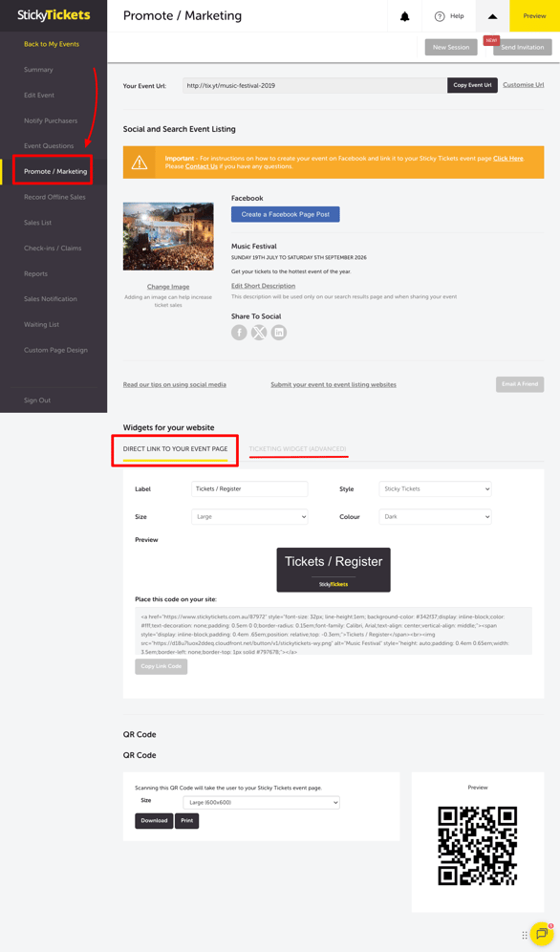Open the Colour dropdown showing Dark
Image resolution: width=560 pixels, height=952 pixels.
click(435, 517)
